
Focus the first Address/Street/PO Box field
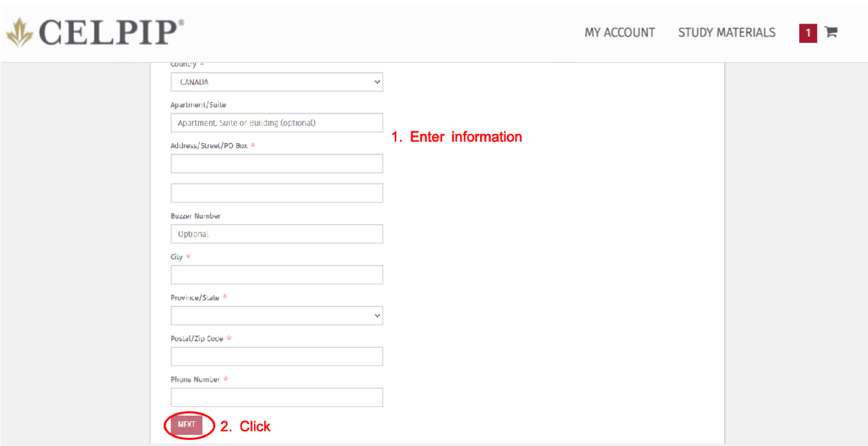(x=277, y=164)
